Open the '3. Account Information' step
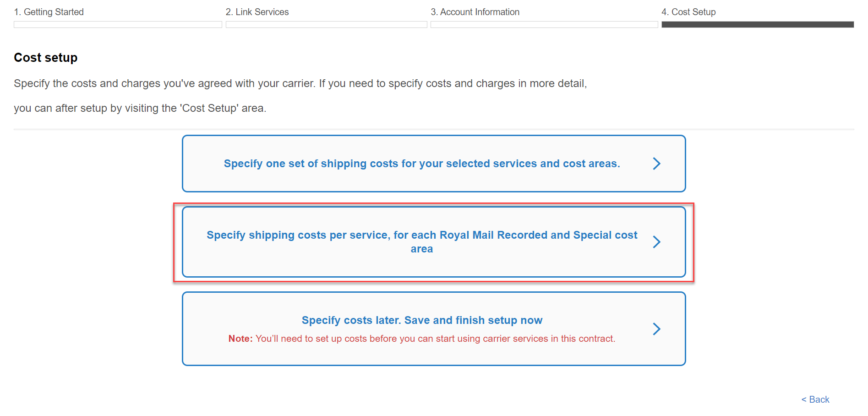Screen dimensions: 868x416 (x=475, y=11)
